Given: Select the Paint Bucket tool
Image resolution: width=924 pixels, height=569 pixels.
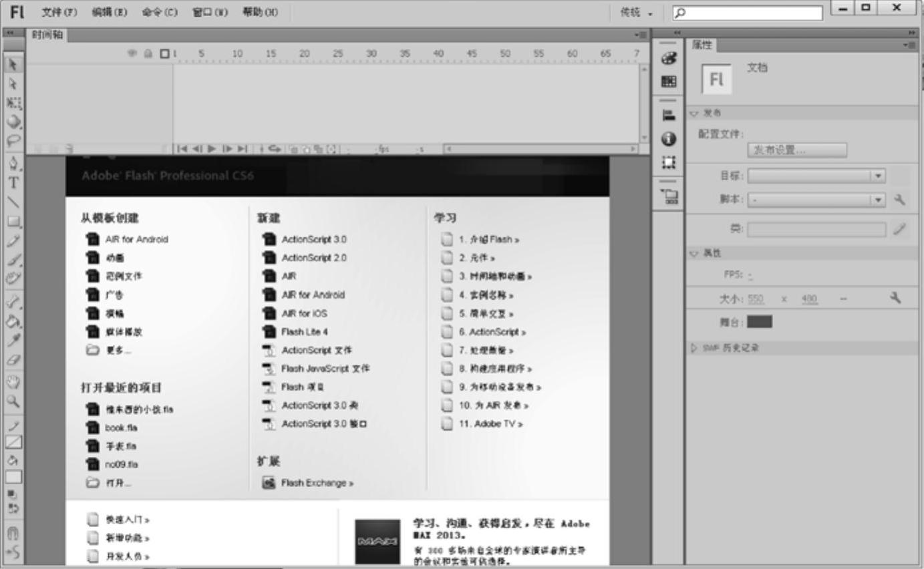Looking at the screenshot, I should click(x=13, y=321).
